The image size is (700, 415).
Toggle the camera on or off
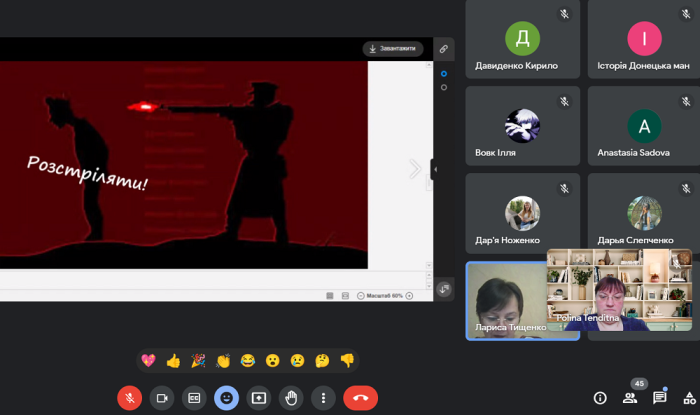coord(161,397)
